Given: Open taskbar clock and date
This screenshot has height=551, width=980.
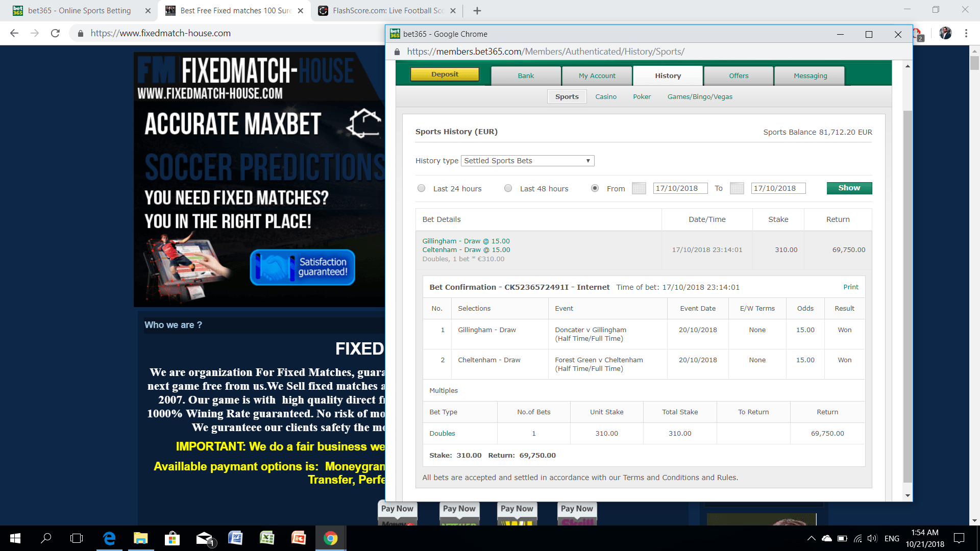Looking at the screenshot, I should (925, 538).
